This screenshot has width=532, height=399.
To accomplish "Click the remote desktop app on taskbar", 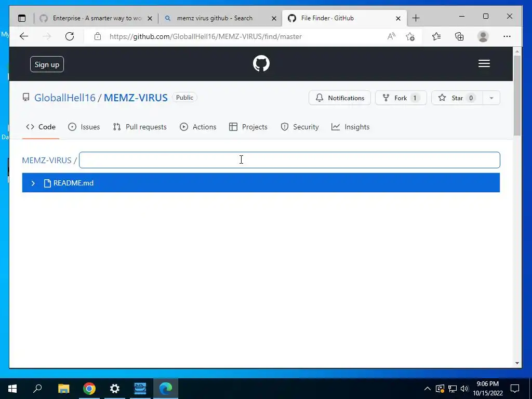I will click(140, 389).
